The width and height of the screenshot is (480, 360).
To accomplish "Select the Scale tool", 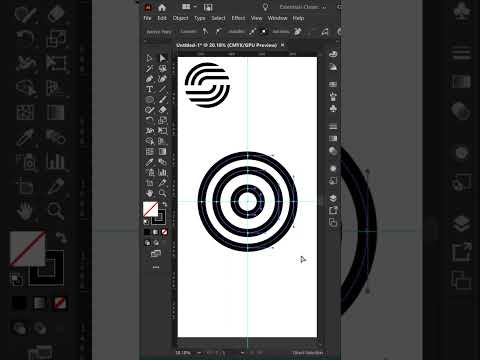I will pyautogui.click(x=163, y=120).
